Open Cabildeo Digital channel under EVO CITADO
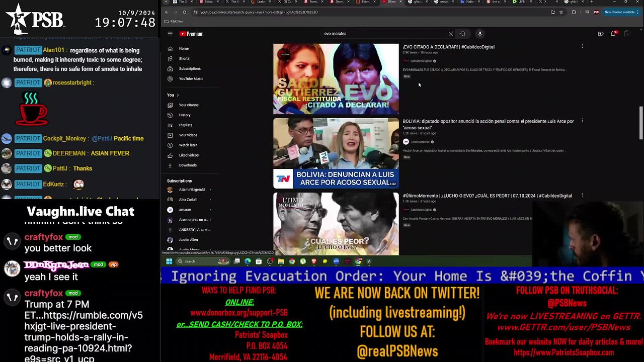Screen dimensions: 644x362 tap(421, 61)
